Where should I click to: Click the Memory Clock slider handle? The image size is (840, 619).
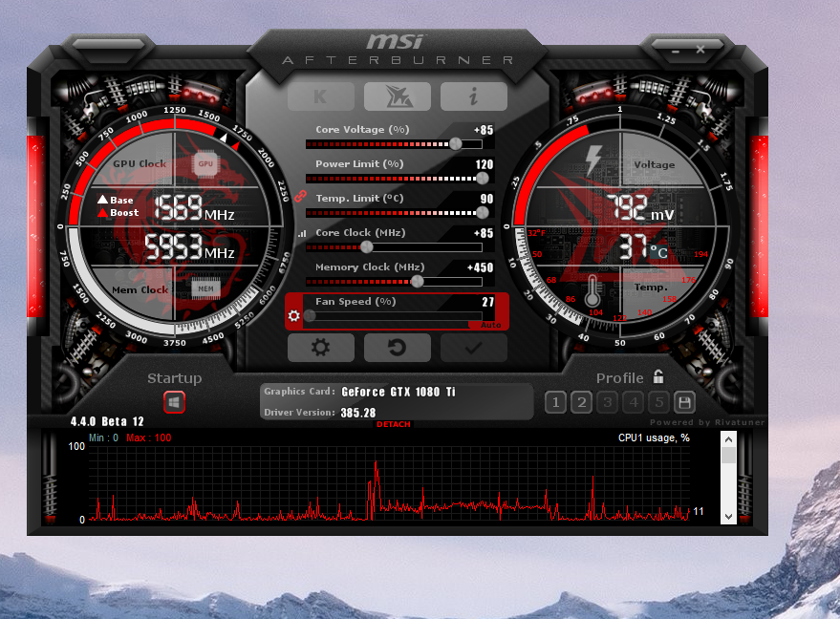(417, 281)
